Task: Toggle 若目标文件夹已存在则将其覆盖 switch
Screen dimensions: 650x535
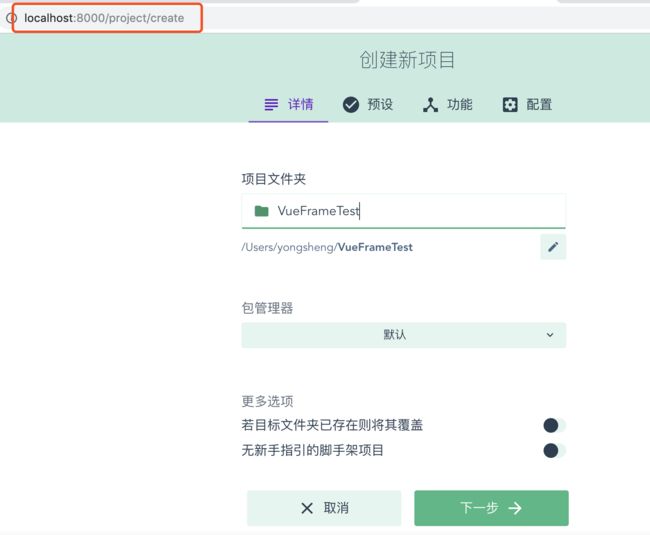Action: [x=554, y=425]
